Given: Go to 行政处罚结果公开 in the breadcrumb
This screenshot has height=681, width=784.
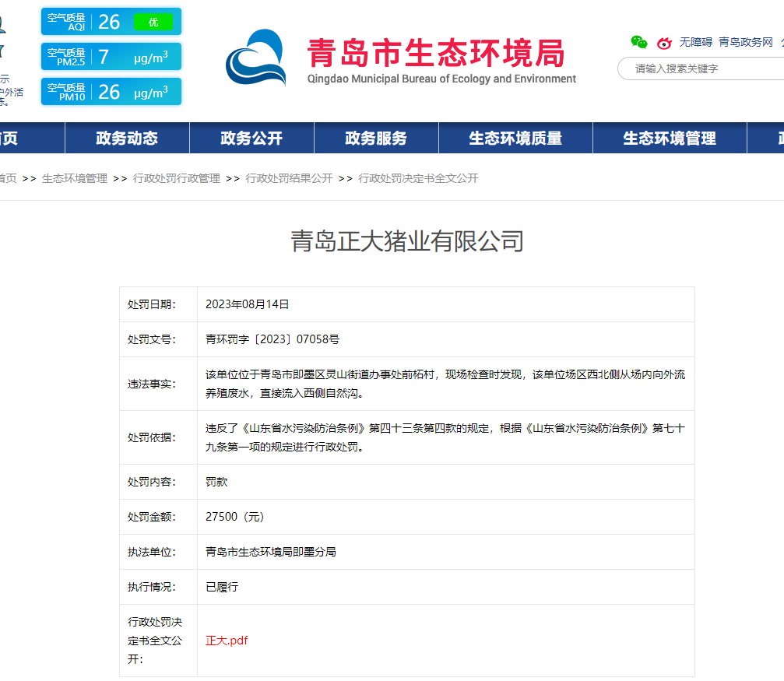Looking at the screenshot, I should [289, 178].
